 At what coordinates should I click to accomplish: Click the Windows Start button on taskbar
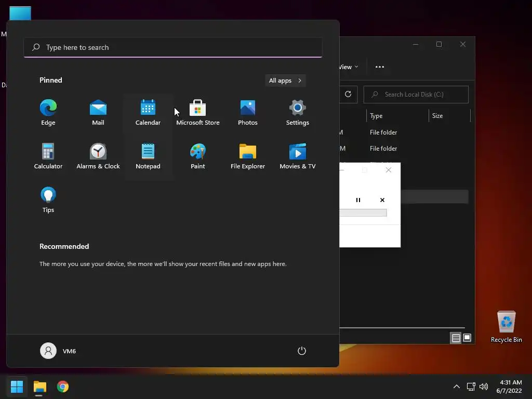(x=17, y=387)
